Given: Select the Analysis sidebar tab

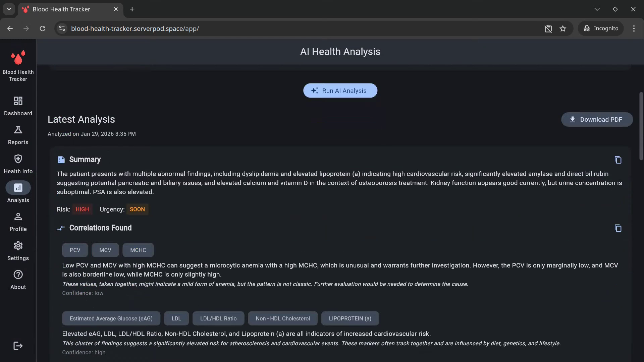Looking at the screenshot, I should [x=18, y=188].
